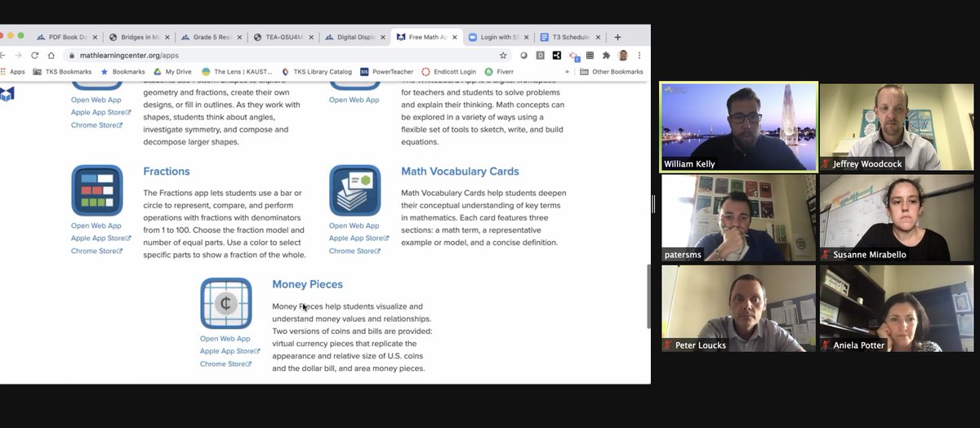Image resolution: width=980 pixels, height=428 pixels.
Task: Chrome Store link under Fractions
Action: pos(96,251)
